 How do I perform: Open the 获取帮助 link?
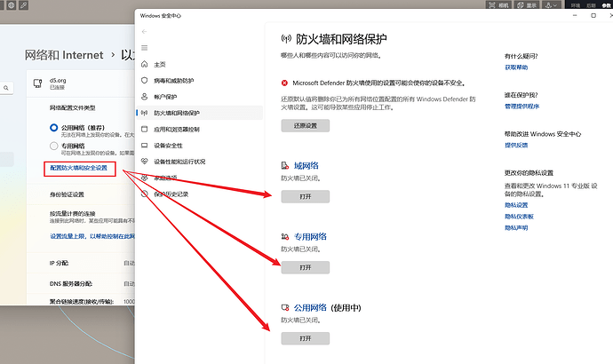point(515,67)
